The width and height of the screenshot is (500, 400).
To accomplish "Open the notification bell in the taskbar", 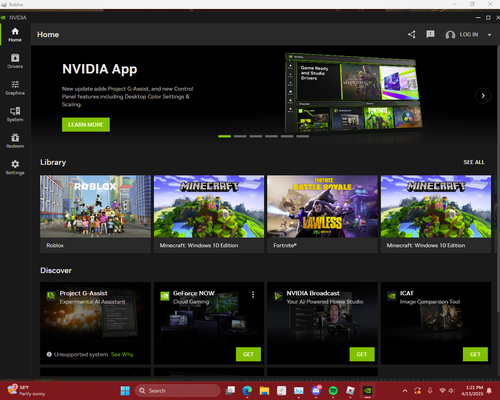I will [489, 391].
